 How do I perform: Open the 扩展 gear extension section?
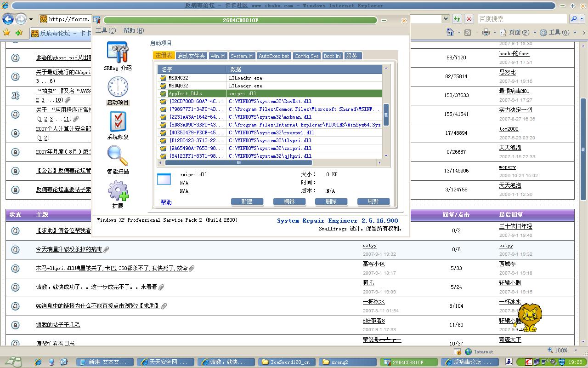[x=118, y=194]
